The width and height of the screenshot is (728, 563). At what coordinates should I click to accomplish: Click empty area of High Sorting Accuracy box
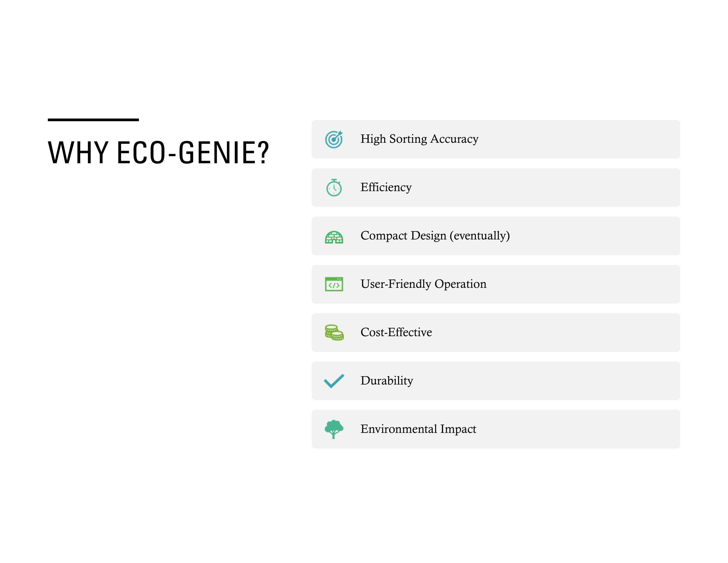(580, 139)
